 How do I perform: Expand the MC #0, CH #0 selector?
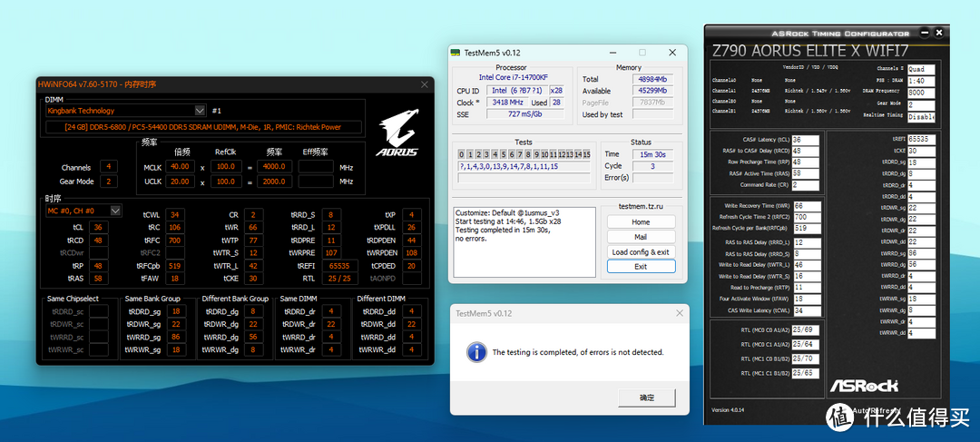(x=83, y=211)
